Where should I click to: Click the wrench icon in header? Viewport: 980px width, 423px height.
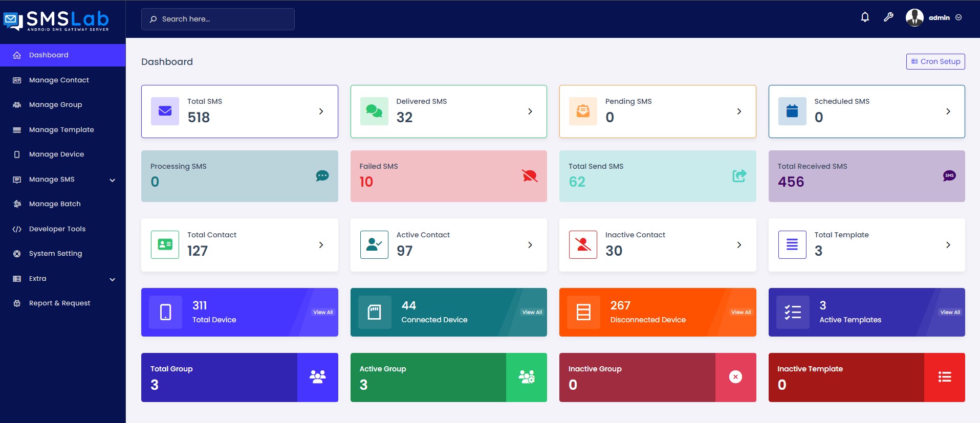coord(888,17)
